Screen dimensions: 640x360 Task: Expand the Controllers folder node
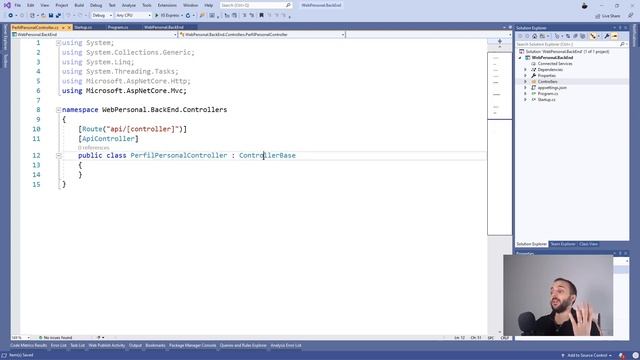click(x=525, y=82)
